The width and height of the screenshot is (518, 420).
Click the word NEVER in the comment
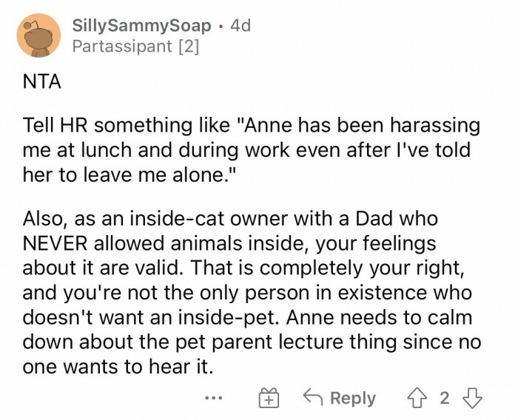pos(56,243)
